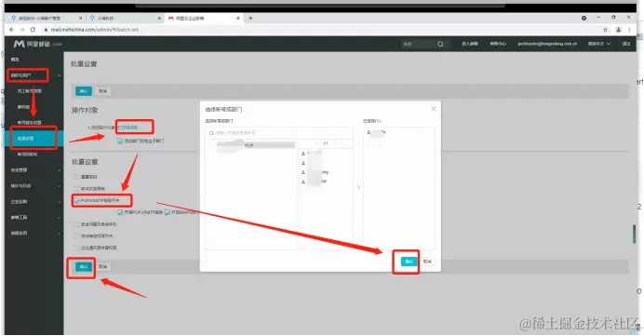The height and width of the screenshot is (336, 644).
Task: Expand the 企业定制 sidebar section
Action: click(x=35, y=202)
